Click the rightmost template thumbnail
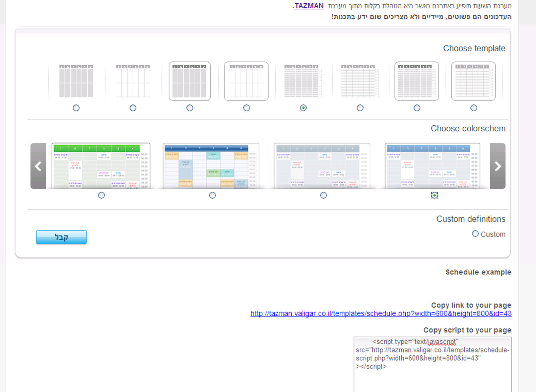Image resolution: width=536 pixels, height=392 pixels. click(x=473, y=81)
